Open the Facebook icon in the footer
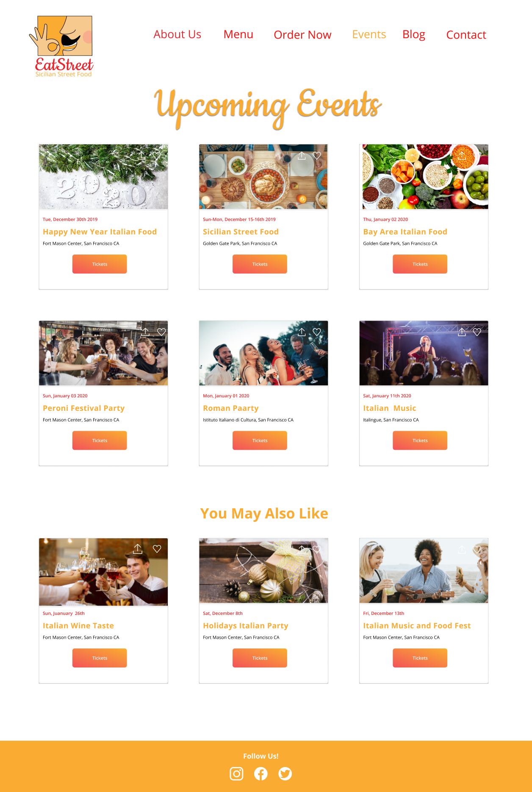Viewport: 532px width, 792px height. pos(261,774)
